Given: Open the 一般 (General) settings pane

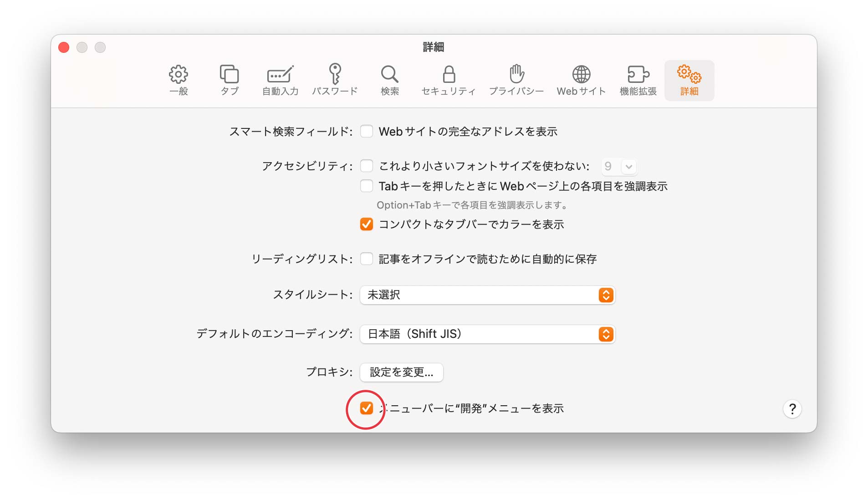Looking at the screenshot, I should coord(178,80).
